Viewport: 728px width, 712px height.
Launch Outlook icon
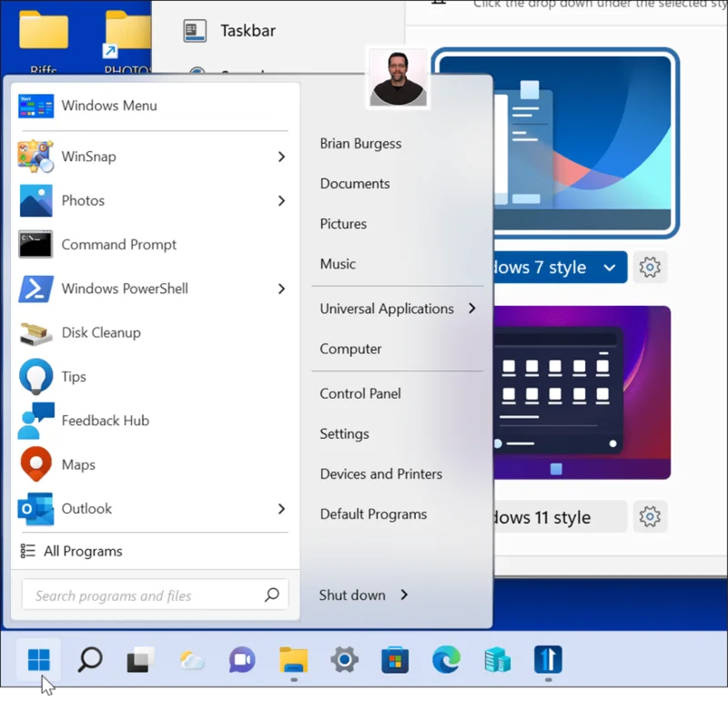[35, 509]
